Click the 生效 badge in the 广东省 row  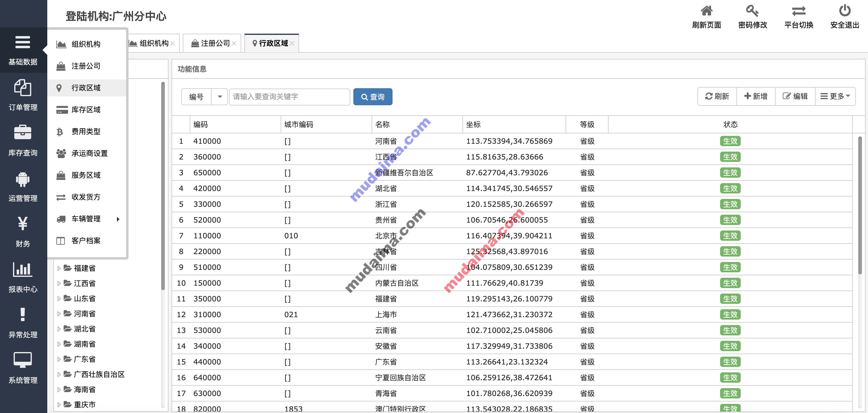point(730,362)
